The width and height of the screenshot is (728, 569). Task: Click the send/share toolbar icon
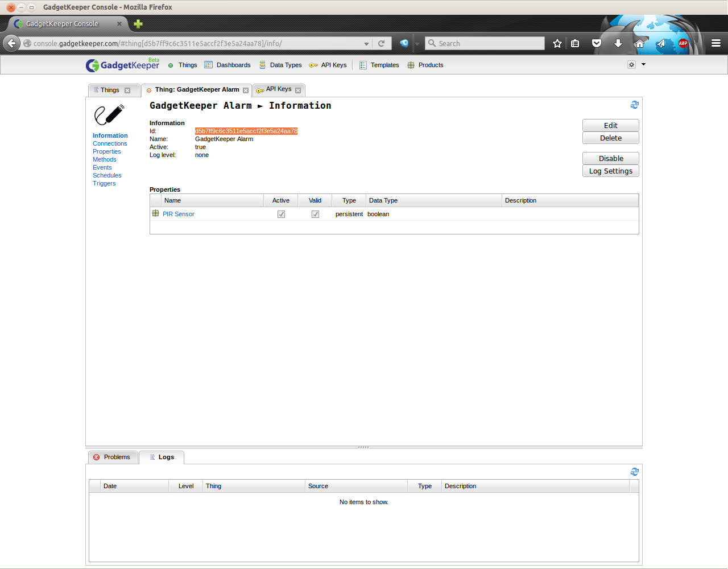tap(661, 43)
